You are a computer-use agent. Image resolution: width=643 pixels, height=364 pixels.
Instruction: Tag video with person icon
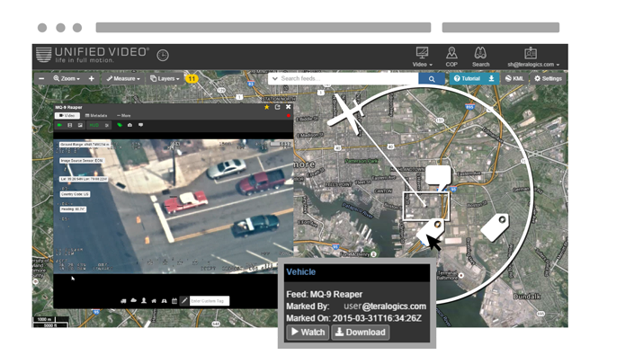tap(144, 300)
